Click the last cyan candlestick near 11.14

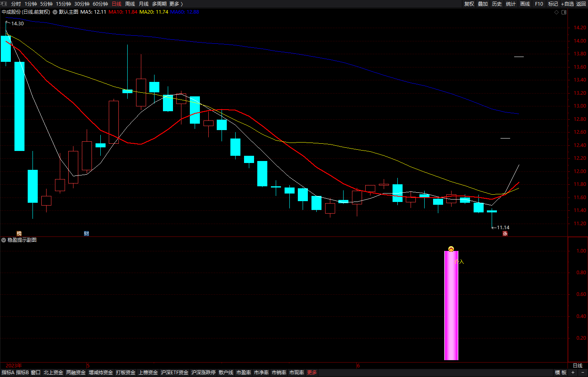[x=492, y=211]
